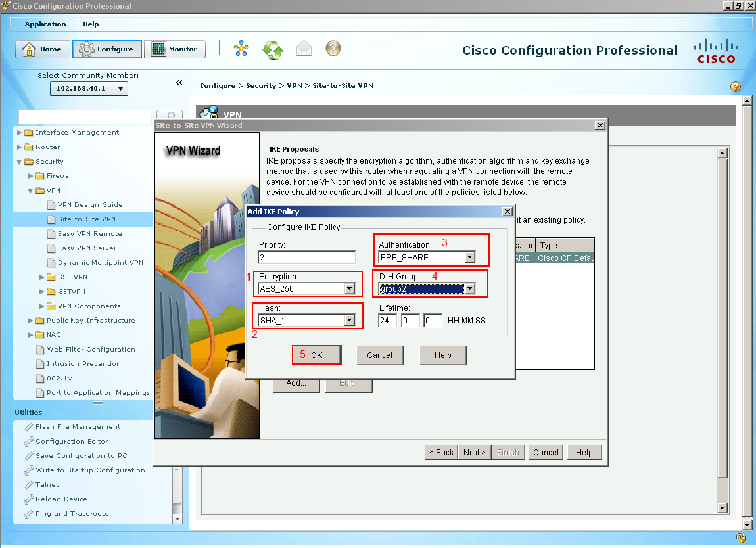The width and height of the screenshot is (756, 548).
Task: Confirm the IKE policy with OK
Action: pos(317,355)
